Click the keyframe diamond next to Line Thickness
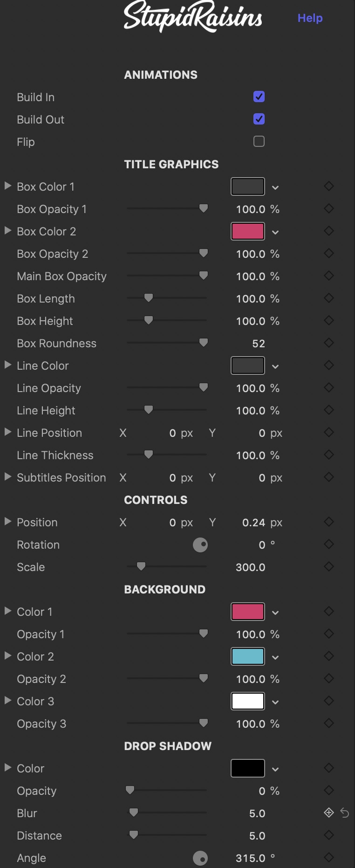The image size is (355, 868). pos(329,455)
